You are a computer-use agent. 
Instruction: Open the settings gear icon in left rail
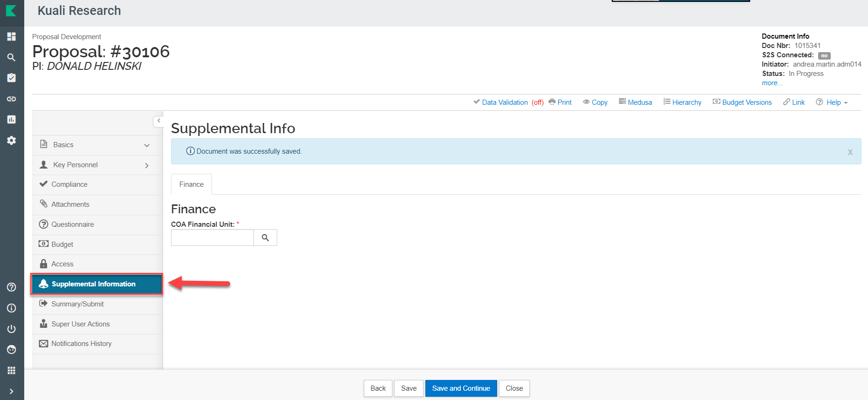[x=12, y=140]
